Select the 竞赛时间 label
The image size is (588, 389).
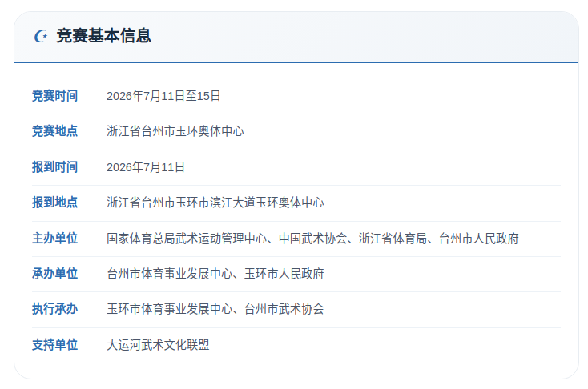tap(54, 96)
